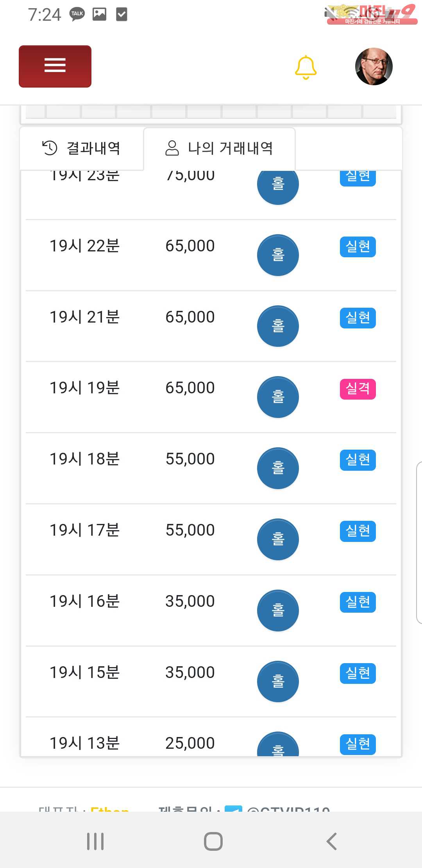The image size is (422, 868).
Task: Tap the 홀 circle for 19시 19분
Action: (x=278, y=397)
